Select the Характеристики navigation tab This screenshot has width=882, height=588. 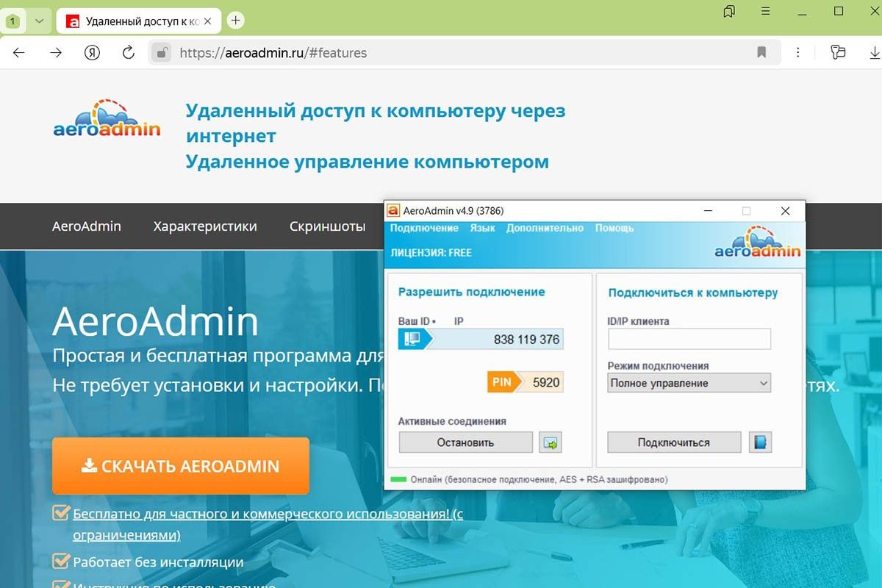(204, 226)
